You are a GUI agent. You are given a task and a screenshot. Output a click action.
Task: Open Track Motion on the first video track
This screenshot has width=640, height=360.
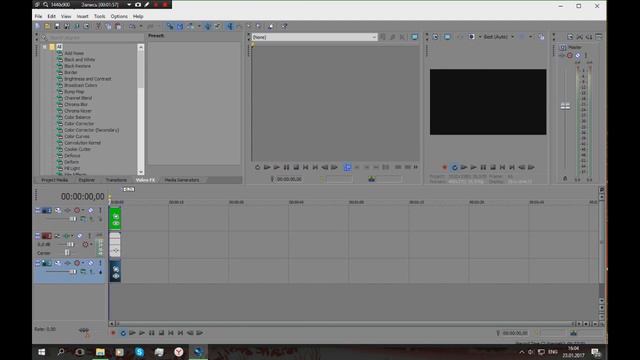(58, 210)
